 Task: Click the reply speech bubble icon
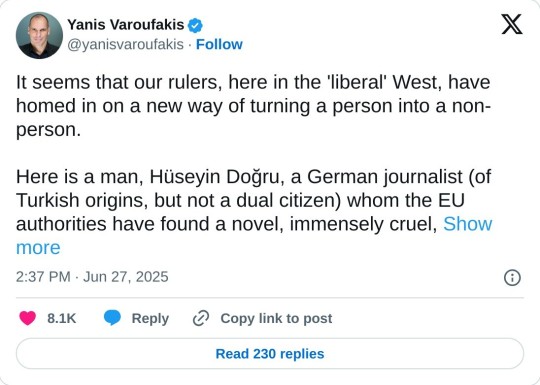coord(112,318)
